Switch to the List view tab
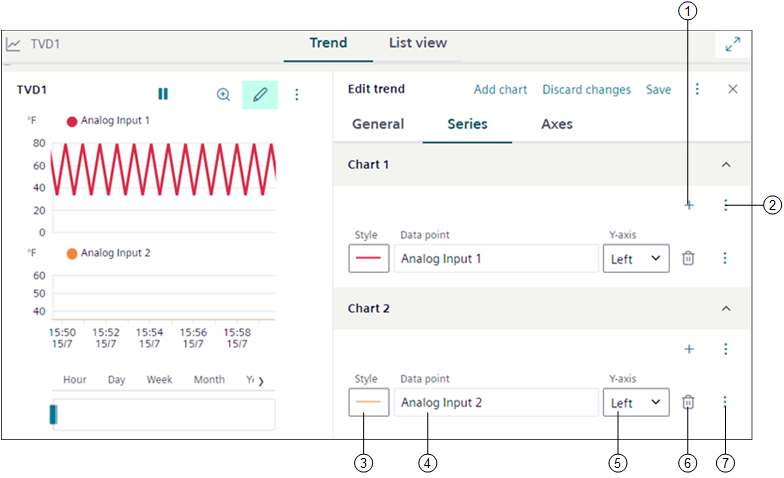The width and height of the screenshot is (784, 478). click(x=417, y=43)
